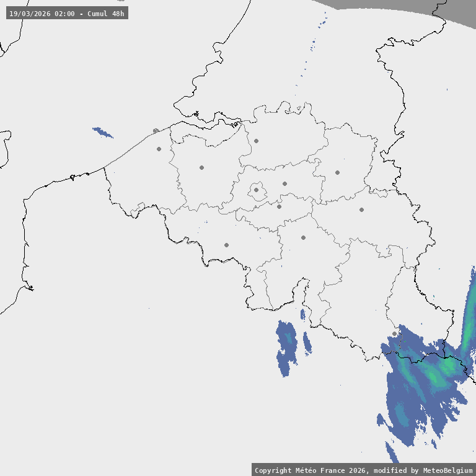Click the Mons city marker dot
Image resolution: width=476 pixels, height=476 pixels.
click(226, 245)
